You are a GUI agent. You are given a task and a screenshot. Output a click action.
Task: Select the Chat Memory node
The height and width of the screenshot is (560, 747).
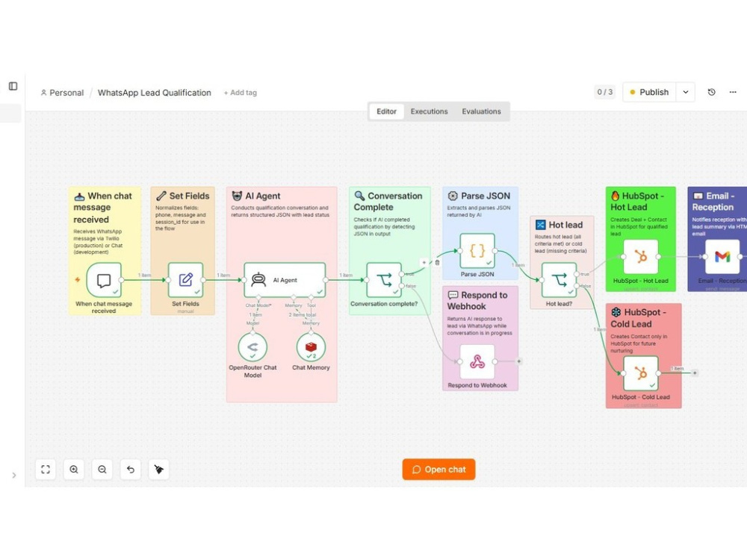coord(311,346)
